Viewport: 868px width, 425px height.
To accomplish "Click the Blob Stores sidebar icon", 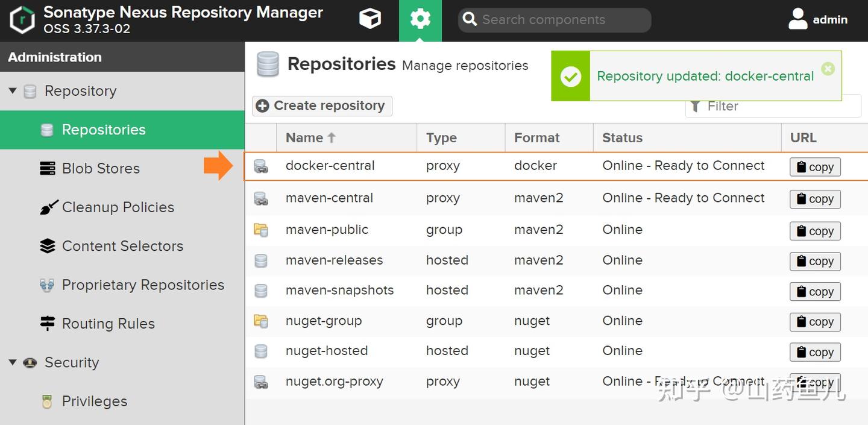I will [47, 169].
